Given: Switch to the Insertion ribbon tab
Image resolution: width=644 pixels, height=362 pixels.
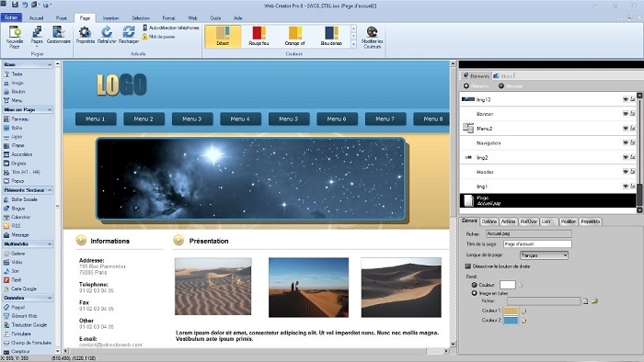Looking at the screenshot, I should (110, 18).
